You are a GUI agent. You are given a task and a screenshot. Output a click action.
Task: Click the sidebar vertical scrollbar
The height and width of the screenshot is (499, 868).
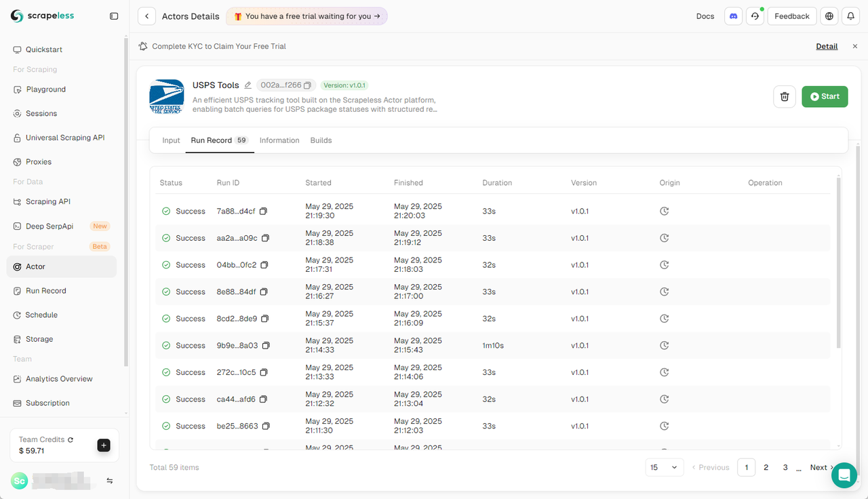[125, 202]
